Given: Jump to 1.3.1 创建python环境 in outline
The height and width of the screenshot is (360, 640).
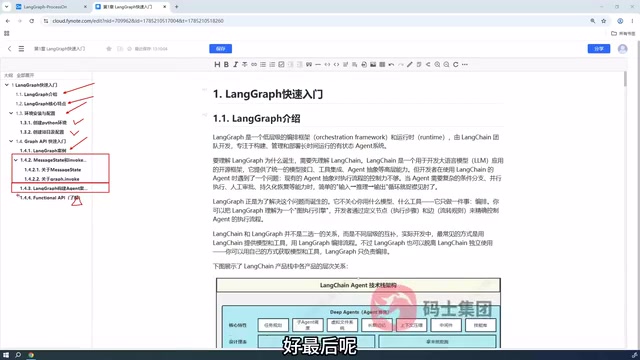Looking at the screenshot, I should (x=43, y=122).
